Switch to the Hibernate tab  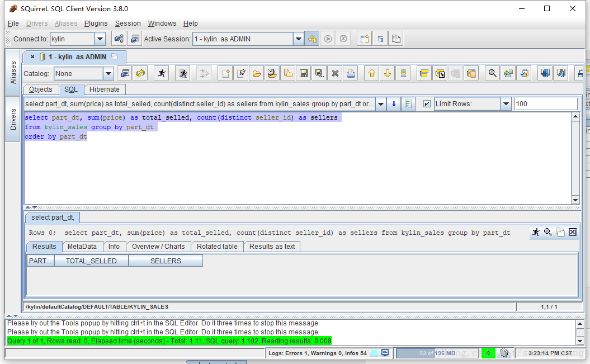(104, 89)
